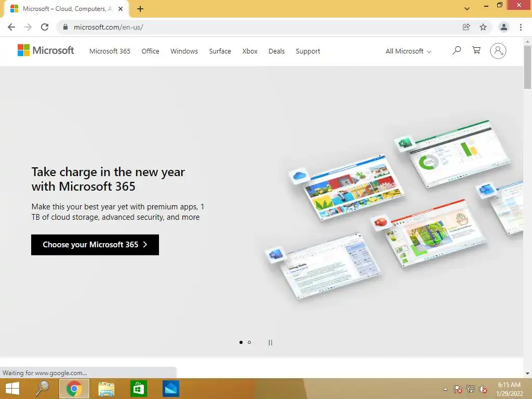This screenshot has height=399, width=532.
Task: Share this page using the share icon
Action: (466, 27)
